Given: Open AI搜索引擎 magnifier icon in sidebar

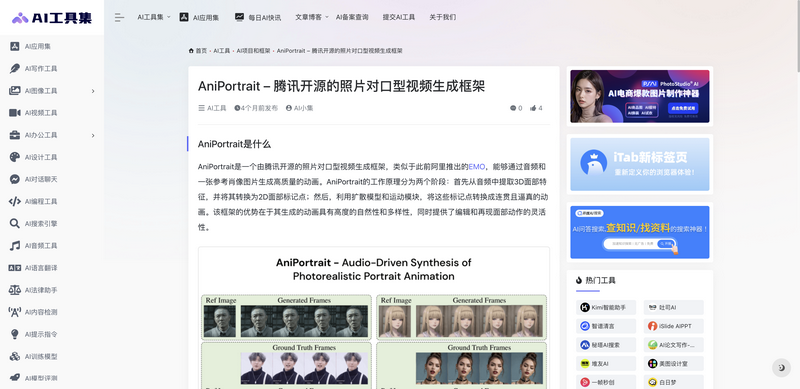Looking at the screenshot, I should pos(15,224).
